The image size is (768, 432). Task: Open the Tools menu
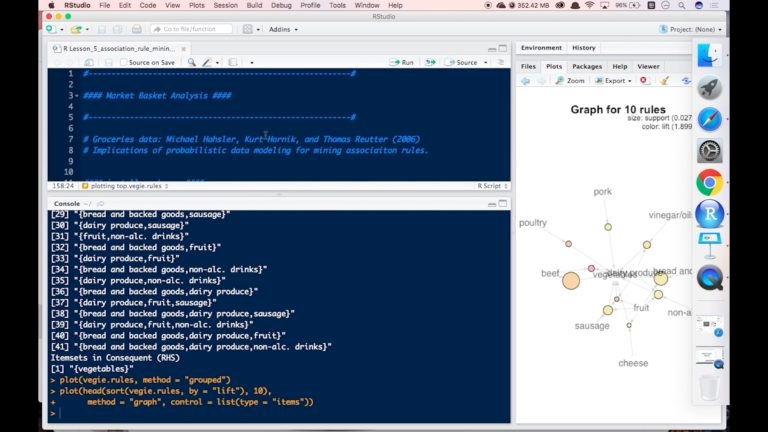[x=337, y=5]
